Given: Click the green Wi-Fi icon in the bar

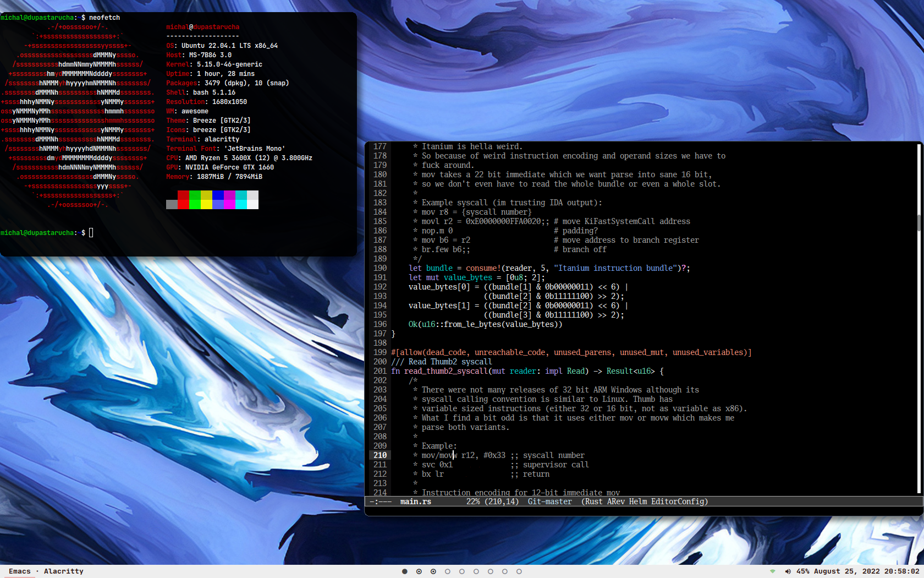Looking at the screenshot, I should [x=773, y=571].
